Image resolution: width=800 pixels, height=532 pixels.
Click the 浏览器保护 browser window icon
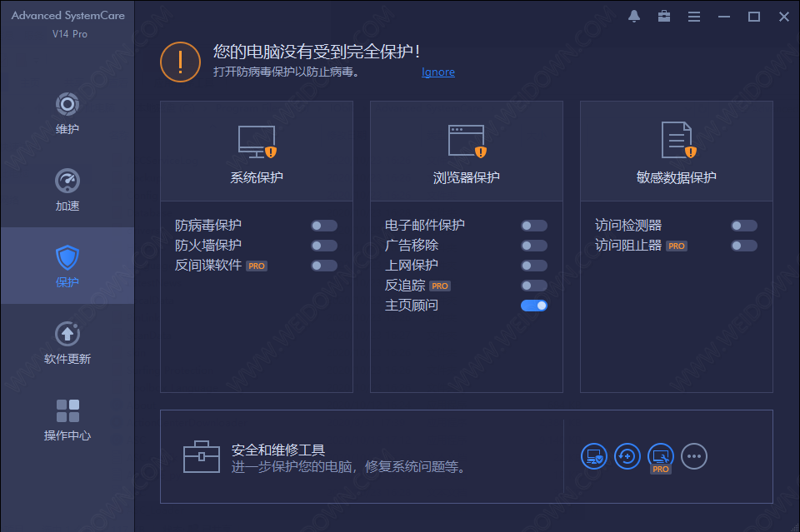pos(467,142)
